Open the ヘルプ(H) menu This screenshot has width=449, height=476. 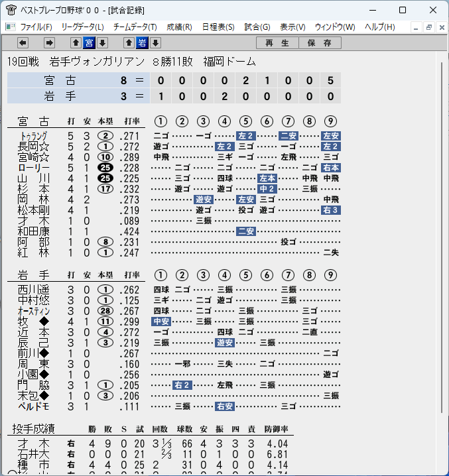pos(380,27)
